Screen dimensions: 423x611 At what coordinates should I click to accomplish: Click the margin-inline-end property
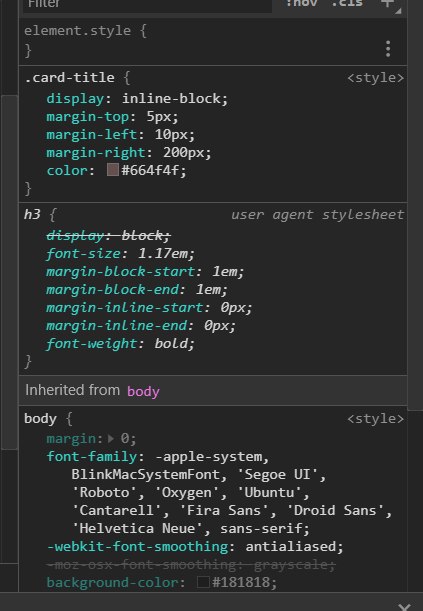point(116,325)
